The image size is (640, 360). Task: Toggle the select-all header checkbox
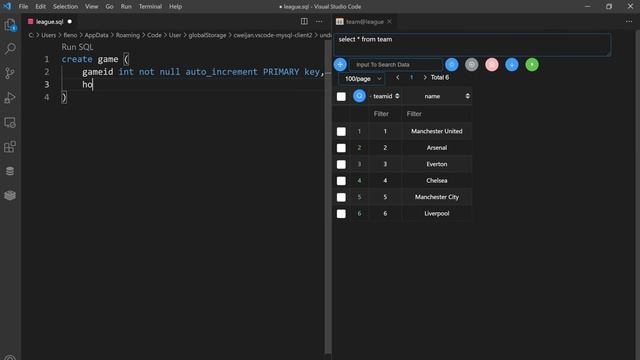(341, 96)
